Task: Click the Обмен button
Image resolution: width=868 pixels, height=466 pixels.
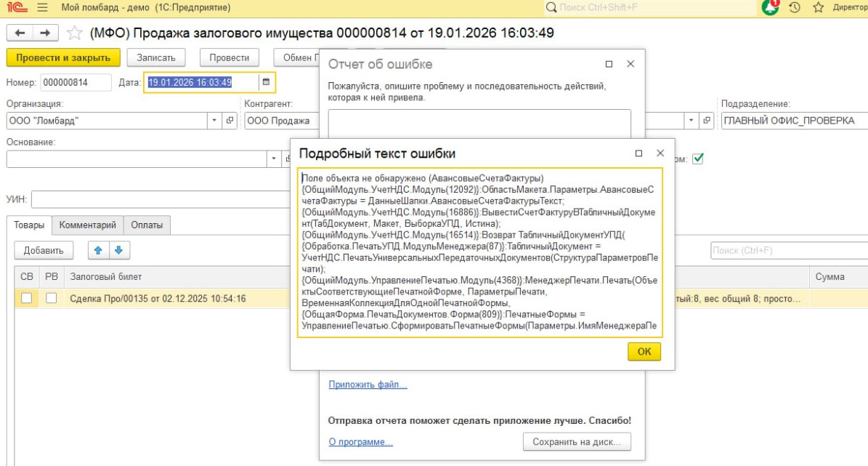Action: (296, 57)
